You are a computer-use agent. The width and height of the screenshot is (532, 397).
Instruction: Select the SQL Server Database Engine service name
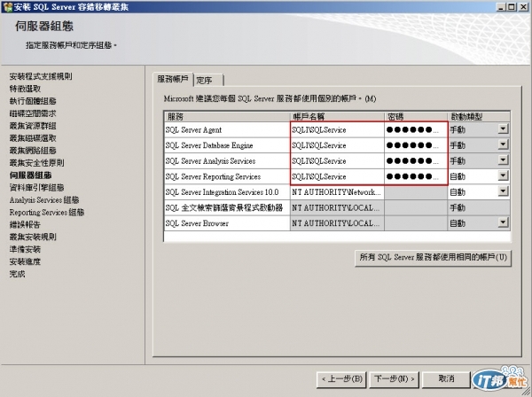pos(209,145)
